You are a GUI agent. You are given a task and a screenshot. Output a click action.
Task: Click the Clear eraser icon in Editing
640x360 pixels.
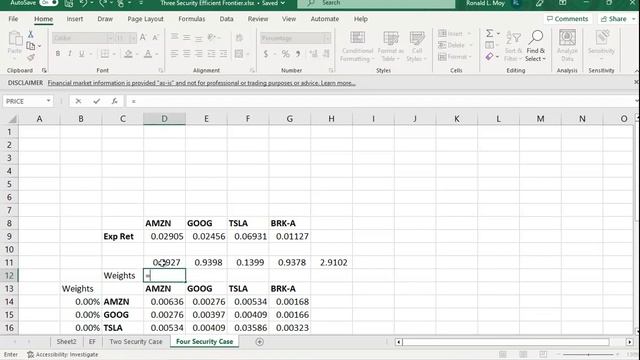[489, 56]
